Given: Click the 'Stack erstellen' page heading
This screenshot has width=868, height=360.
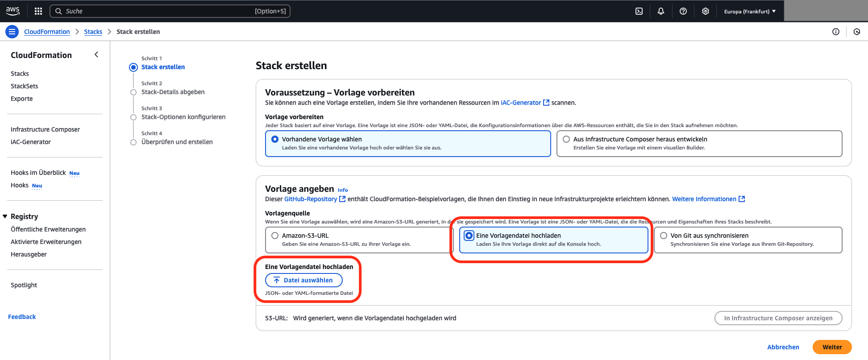Looking at the screenshot, I should (291, 66).
